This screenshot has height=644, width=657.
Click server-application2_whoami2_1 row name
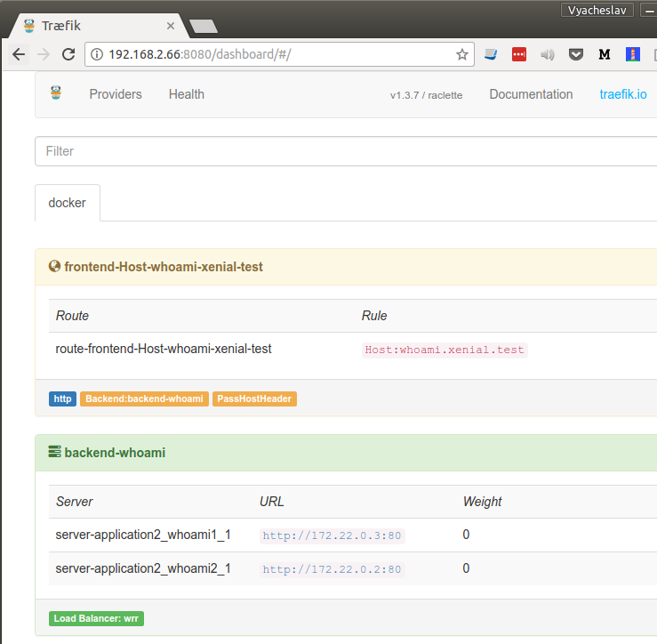(x=143, y=568)
